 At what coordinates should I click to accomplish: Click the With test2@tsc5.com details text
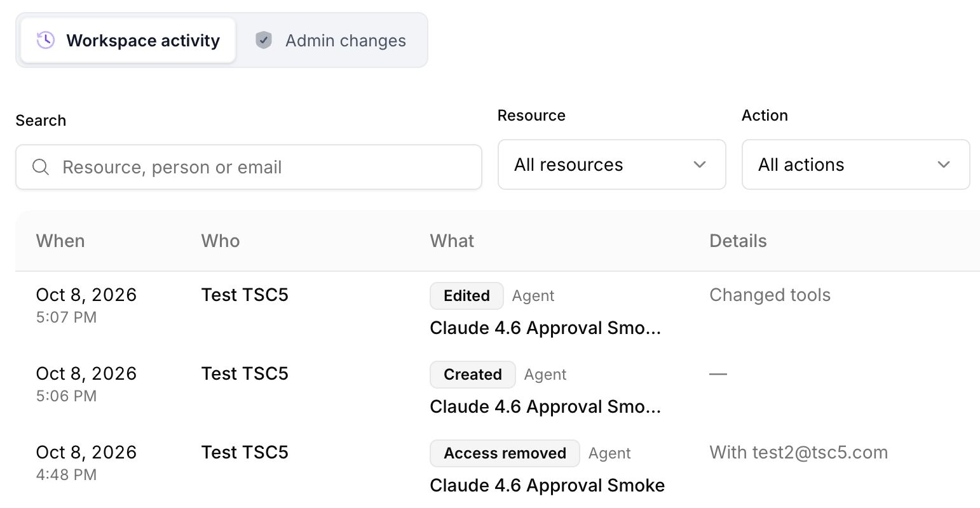pyautogui.click(x=798, y=452)
